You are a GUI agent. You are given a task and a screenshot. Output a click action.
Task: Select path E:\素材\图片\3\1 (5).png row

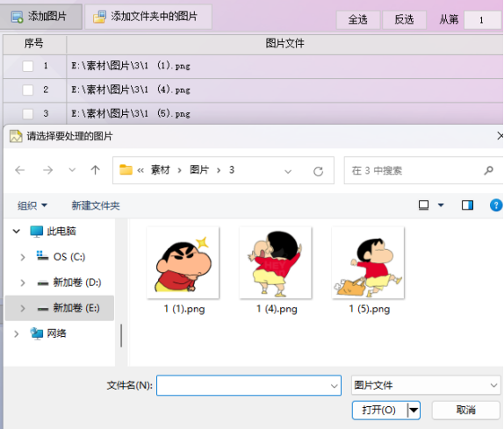(x=253, y=113)
